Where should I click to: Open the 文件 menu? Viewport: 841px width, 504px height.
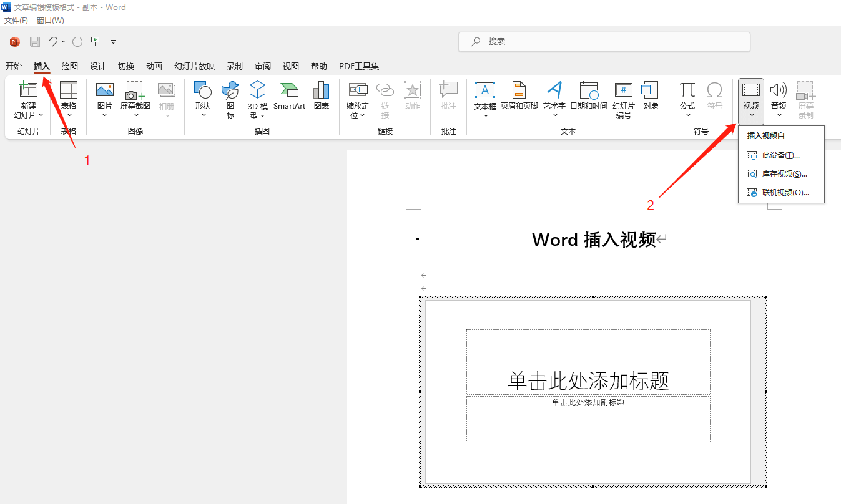click(16, 20)
